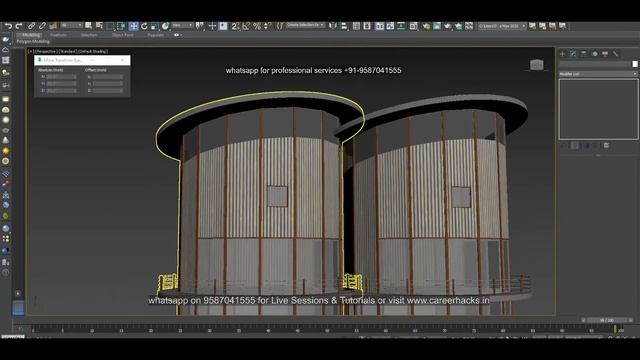This screenshot has height=360, width=640.
Task: Open the project path dropdown in toolbar
Action: (502, 26)
